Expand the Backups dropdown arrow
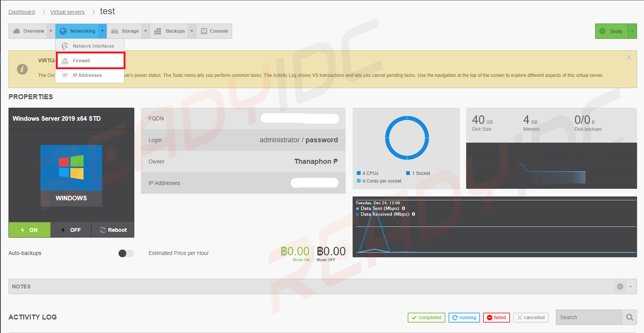The image size is (644, 333). tap(192, 31)
